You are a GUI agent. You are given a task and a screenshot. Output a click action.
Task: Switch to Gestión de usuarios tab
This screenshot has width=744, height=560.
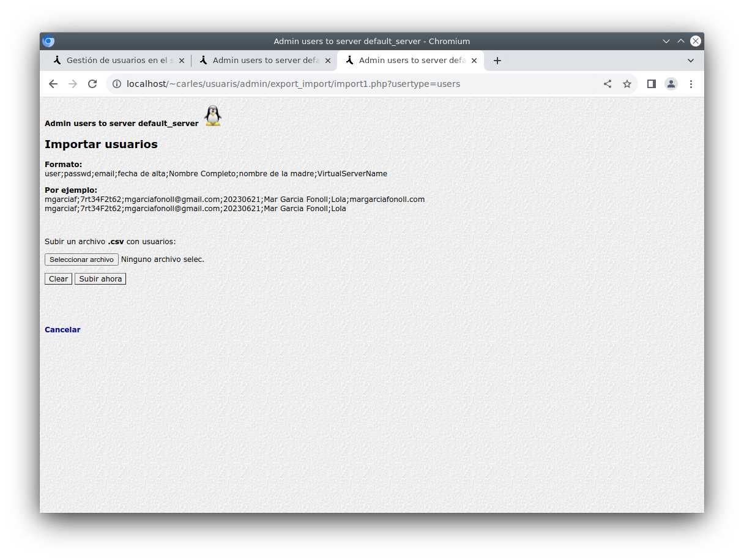point(119,61)
